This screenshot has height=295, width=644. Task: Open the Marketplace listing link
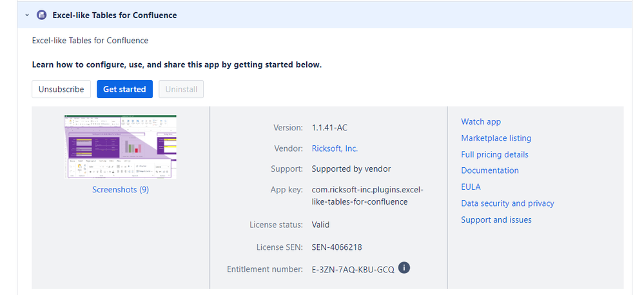[x=496, y=138]
